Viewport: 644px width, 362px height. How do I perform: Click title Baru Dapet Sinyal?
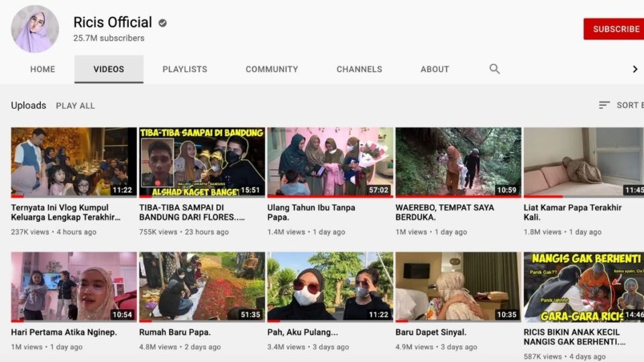click(x=431, y=333)
